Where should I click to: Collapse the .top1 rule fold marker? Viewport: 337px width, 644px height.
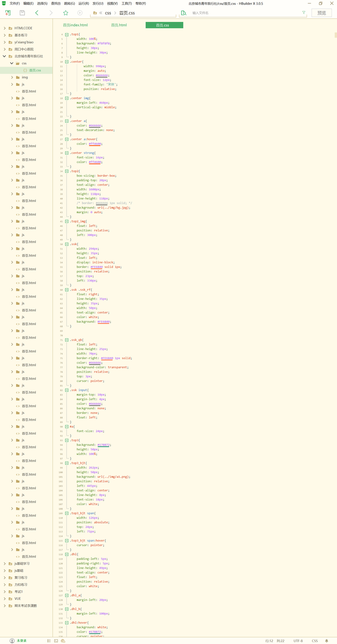click(x=67, y=34)
